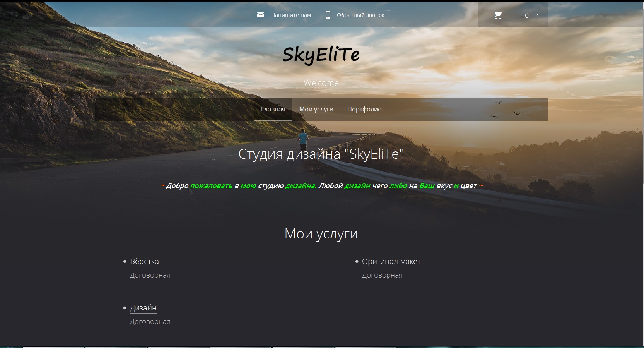
Task: Open the shopping cart icon
Action: coord(498,15)
